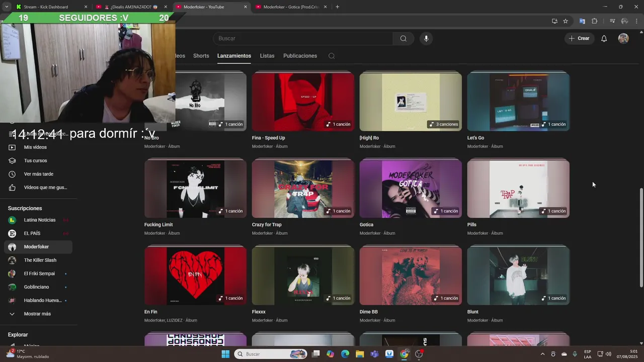Open Google Translate extension icon

pyautogui.click(x=582, y=21)
